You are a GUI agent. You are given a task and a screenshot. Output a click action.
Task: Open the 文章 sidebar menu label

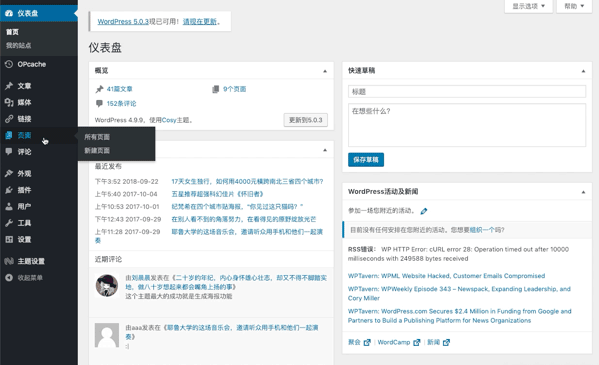[x=24, y=86]
